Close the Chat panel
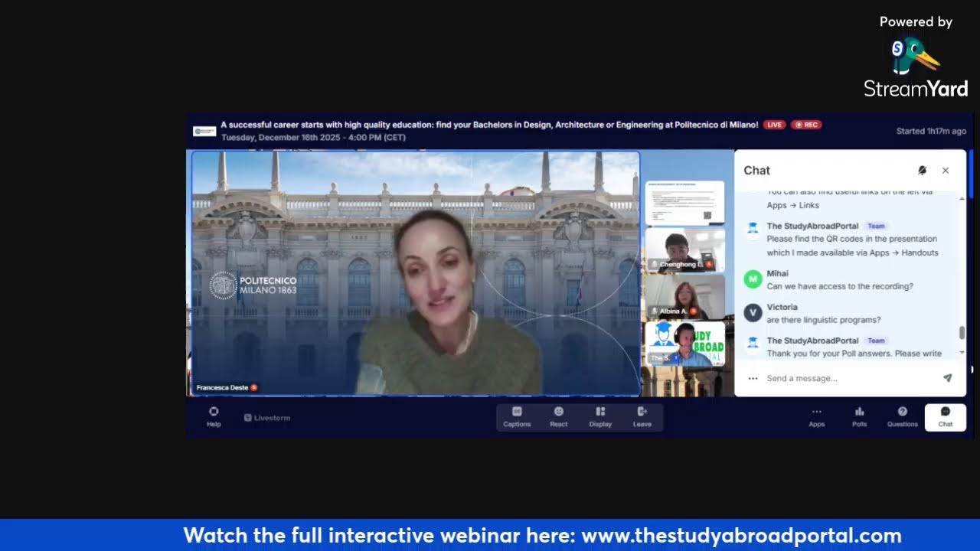 click(946, 171)
